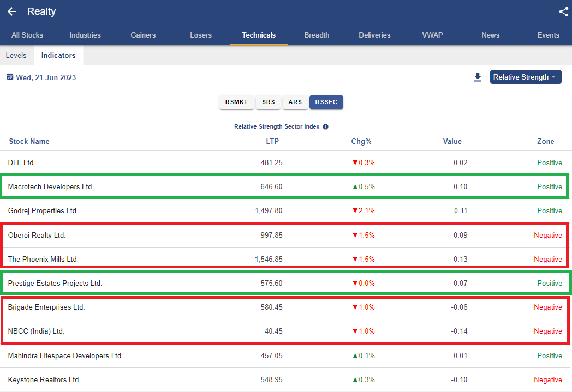Image resolution: width=572 pixels, height=392 pixels.
Task: Share the Realty page
Action: click(x=564, y=11)
